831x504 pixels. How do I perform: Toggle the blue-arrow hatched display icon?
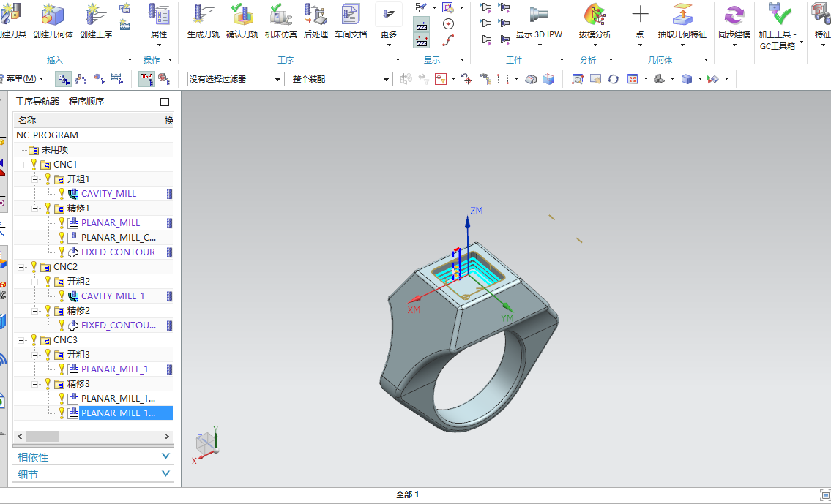click(422, 24)
